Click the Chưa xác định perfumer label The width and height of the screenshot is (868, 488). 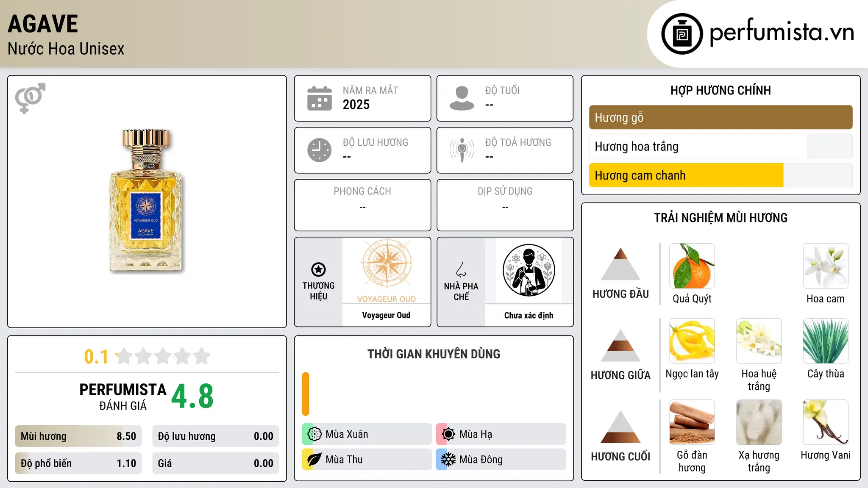pyautogui.click(x=529, y=315)
